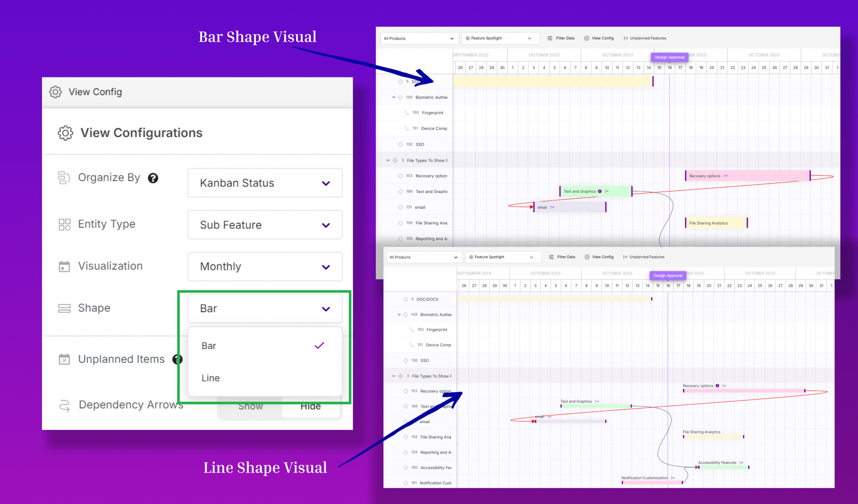Click the info icon on Text and Graphics bar
This screenshot has width=858, height=504.
pos(599,191)
